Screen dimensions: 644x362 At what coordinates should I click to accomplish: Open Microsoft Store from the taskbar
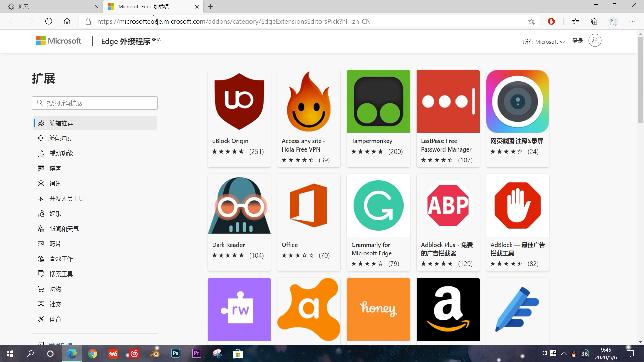[238, 354]
